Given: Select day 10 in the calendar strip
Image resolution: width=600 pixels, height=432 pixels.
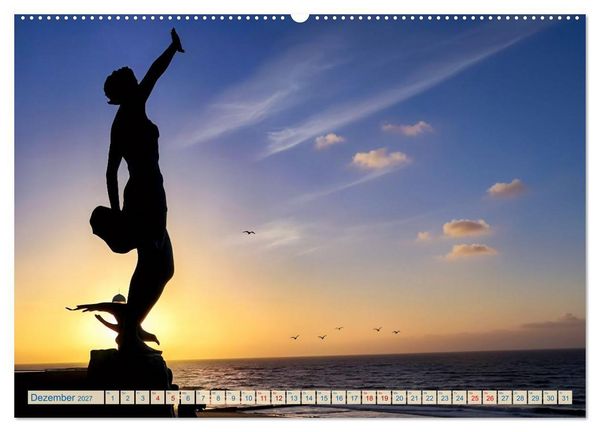Looking at the screenshot, I should click(248, 397).
